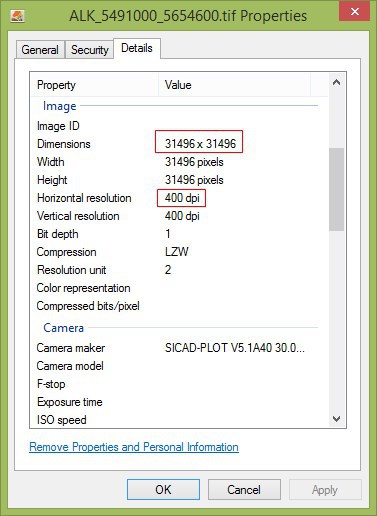Switch to the General tab

click(40, 50)
